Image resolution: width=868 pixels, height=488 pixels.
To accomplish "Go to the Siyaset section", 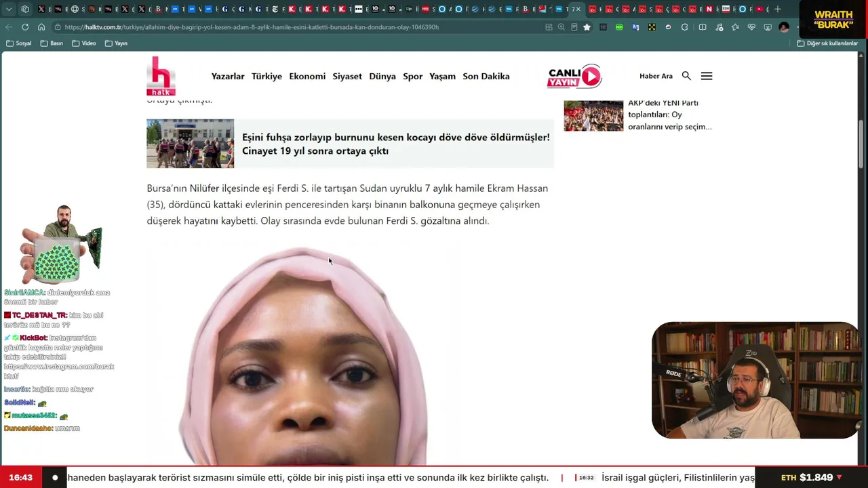I will (x=347, y=76).
